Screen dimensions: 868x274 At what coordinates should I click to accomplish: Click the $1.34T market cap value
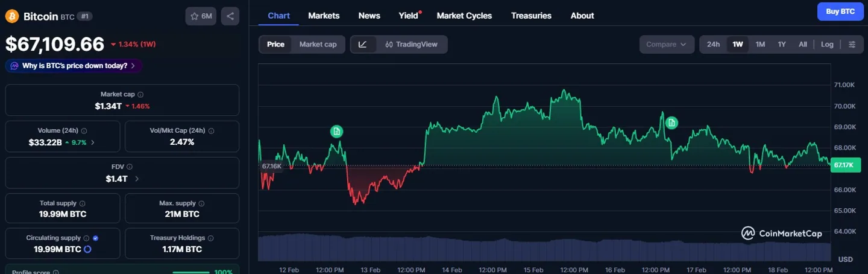108,106
